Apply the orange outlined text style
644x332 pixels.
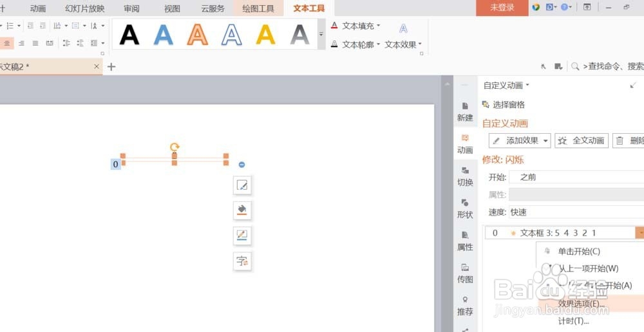[x=198, y=35]
